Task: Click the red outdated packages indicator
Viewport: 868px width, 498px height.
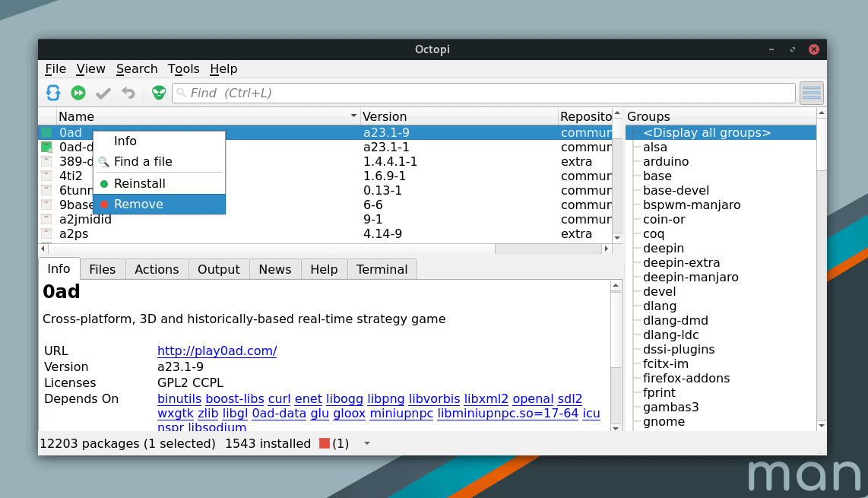Action: pyautogui.click(x=325, y=443)
